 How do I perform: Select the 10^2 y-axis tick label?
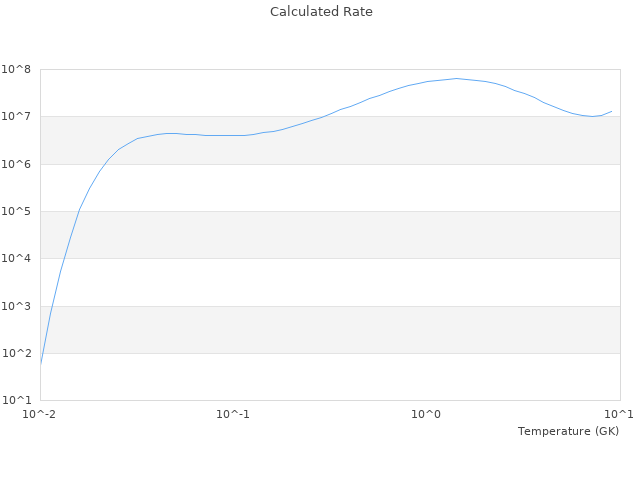click(18, 354)
